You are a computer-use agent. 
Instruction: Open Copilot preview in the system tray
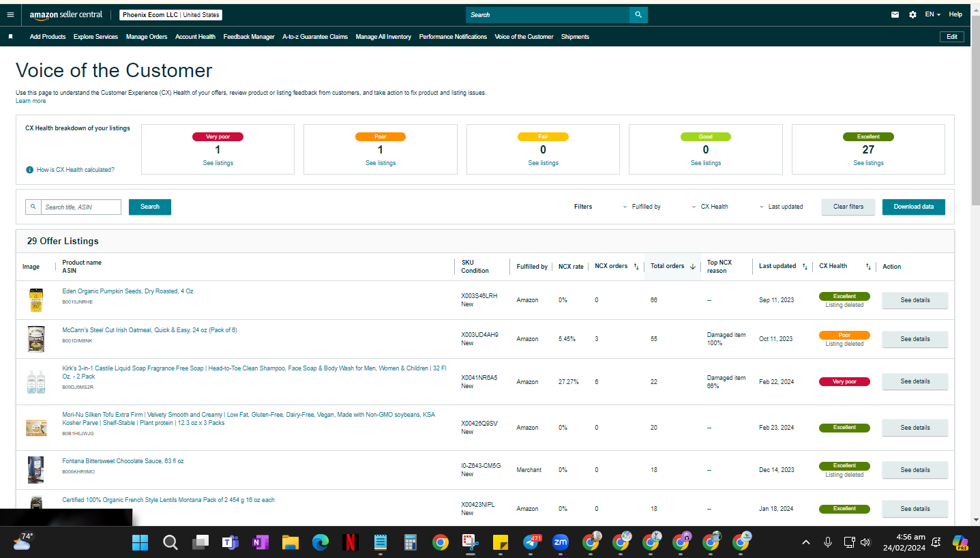point(961,543)
